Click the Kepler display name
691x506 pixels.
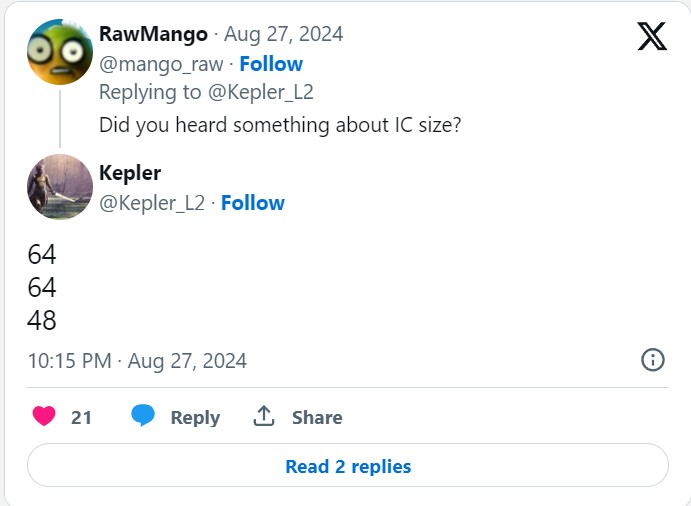coord(131,173)
